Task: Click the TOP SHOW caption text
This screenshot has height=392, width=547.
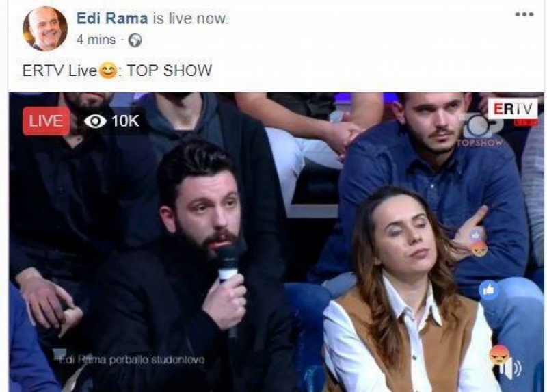Action: [x=169, y=70]
